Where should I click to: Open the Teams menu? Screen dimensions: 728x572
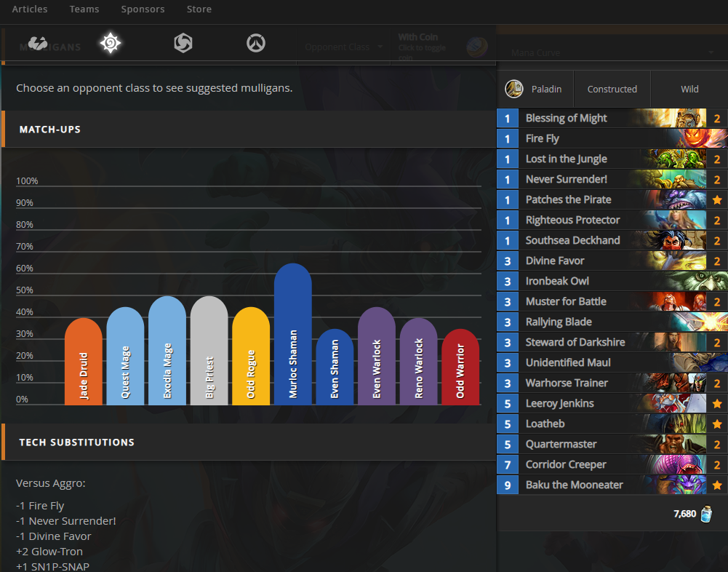pyautogui.click(x=84, y=9)
